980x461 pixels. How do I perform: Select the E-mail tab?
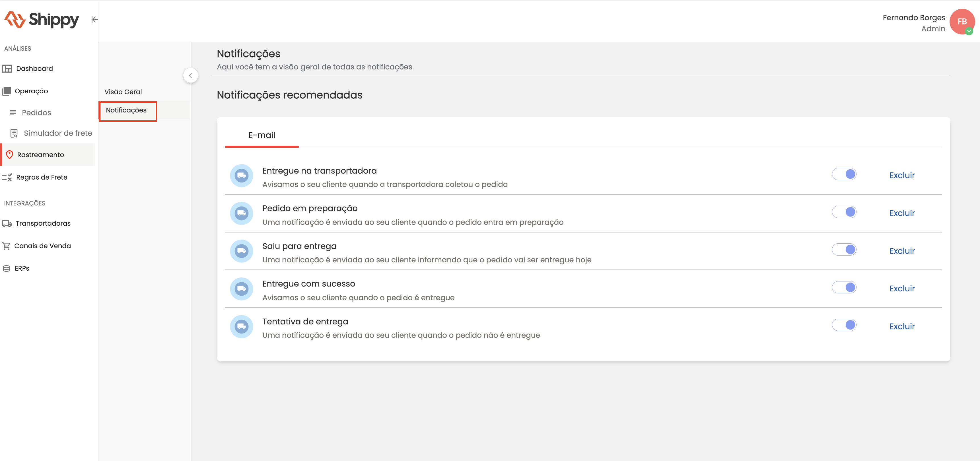[262, 135]
